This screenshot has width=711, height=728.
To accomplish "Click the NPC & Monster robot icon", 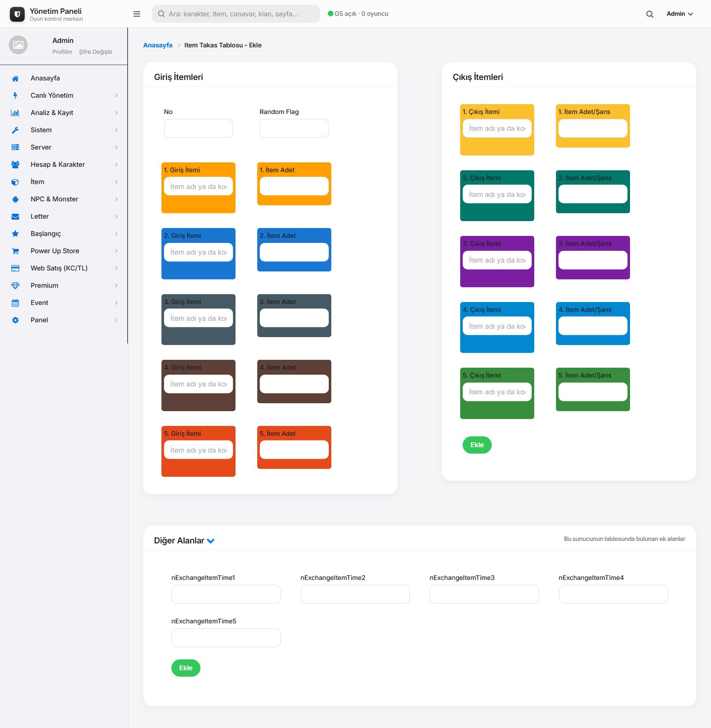I will pyautogui.click(x=15, y=199).
